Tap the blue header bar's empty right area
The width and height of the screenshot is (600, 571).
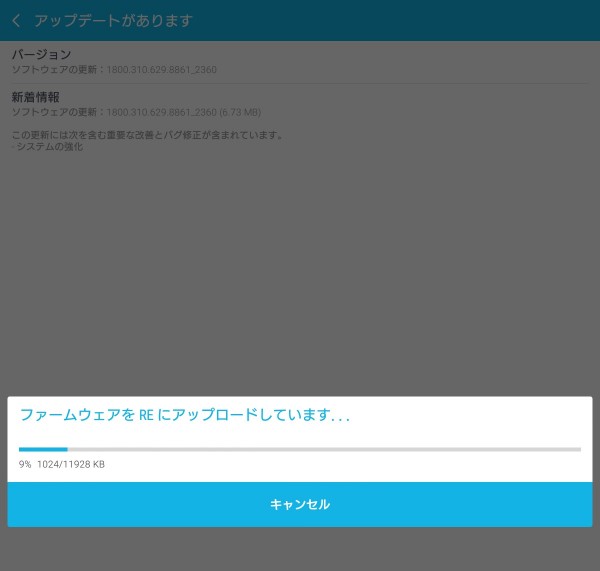(450, 21)
